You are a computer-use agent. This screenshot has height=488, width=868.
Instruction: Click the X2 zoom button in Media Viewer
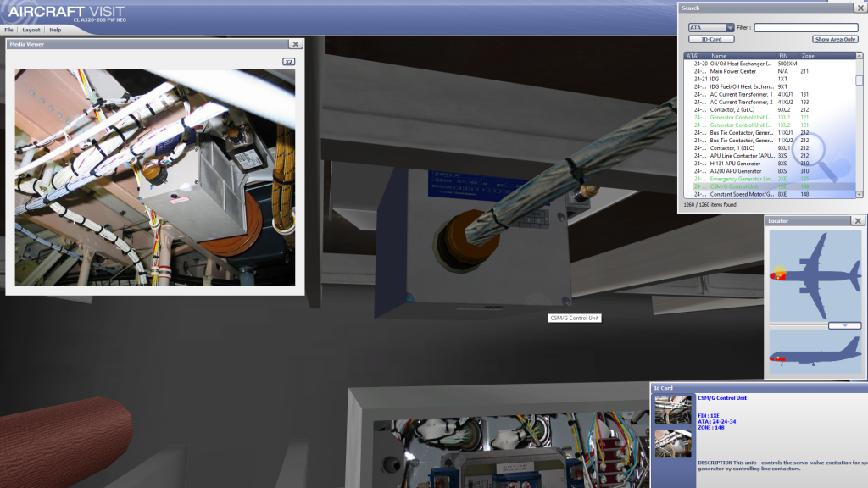[x=288, y=61]
